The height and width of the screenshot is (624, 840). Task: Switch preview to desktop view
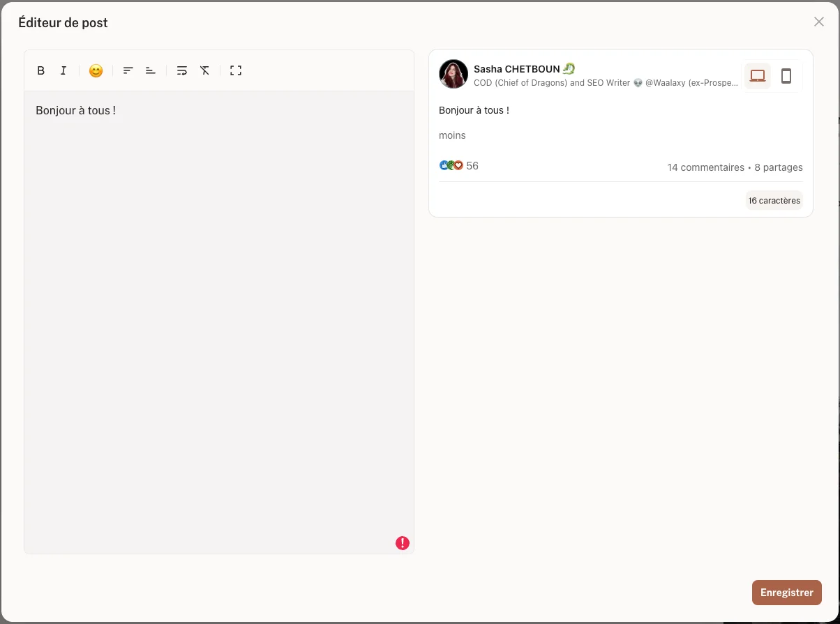point(758,76)
